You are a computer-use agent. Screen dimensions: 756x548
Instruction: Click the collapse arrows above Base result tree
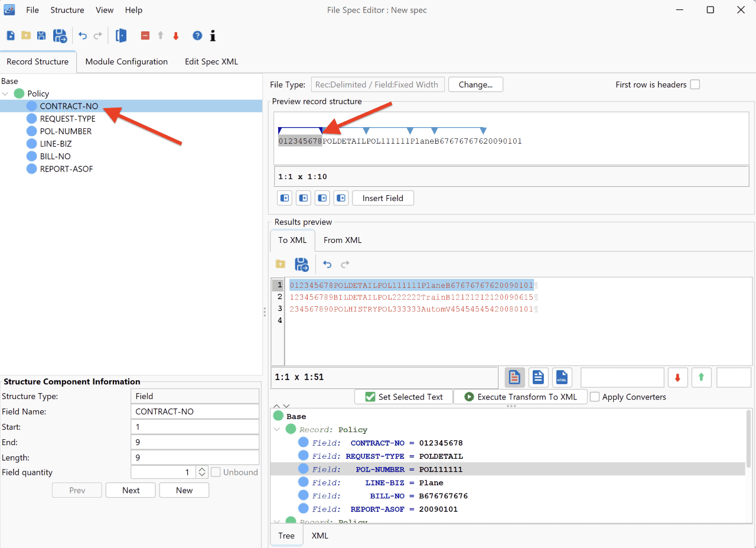coord(282,407)
